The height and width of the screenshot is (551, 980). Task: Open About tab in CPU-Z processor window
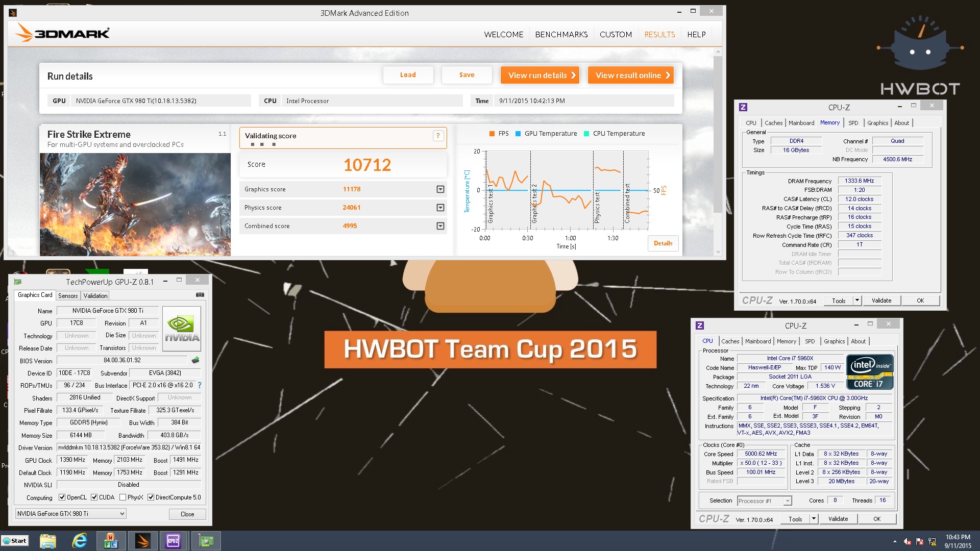click(858, 341)
